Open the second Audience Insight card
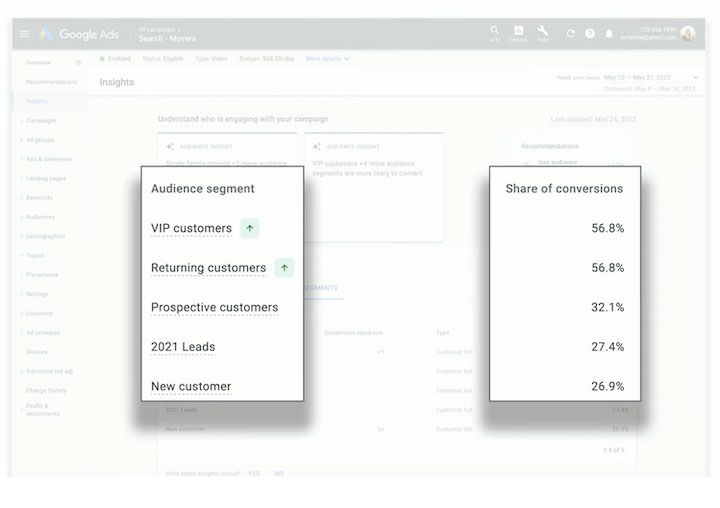720x508 pixels. (x=374, y=187)
